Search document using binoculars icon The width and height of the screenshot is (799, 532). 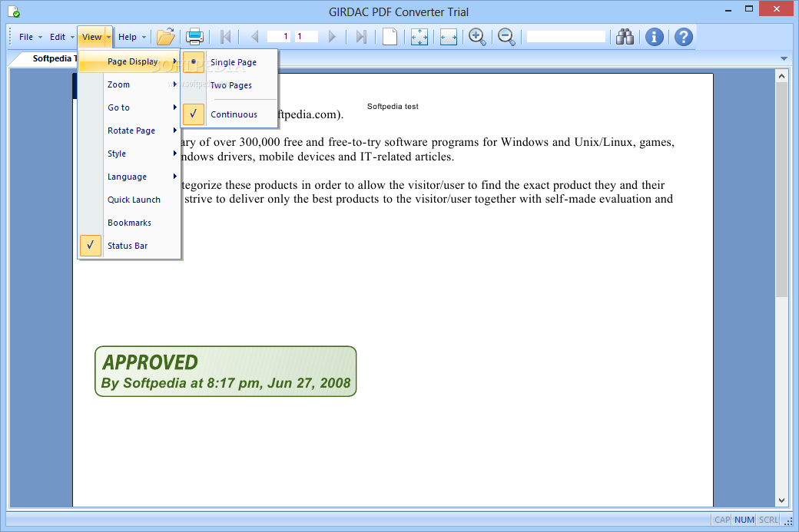[625, 37]
